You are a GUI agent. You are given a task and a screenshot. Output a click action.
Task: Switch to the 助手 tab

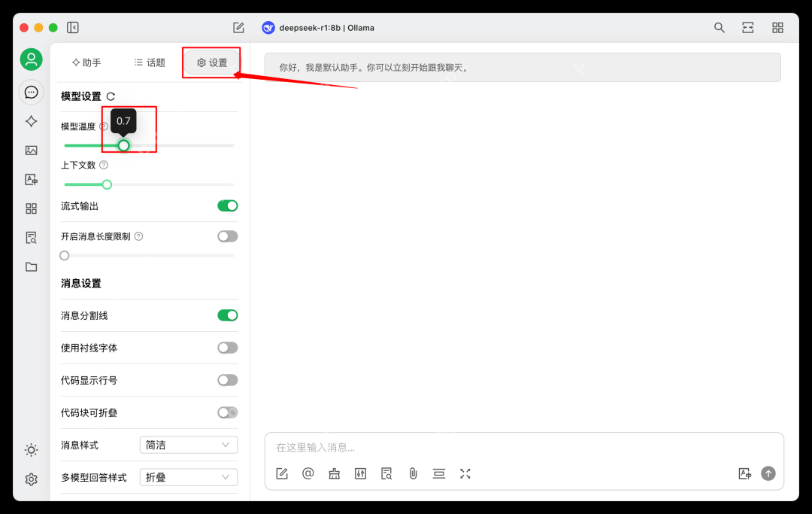point(86,62)
